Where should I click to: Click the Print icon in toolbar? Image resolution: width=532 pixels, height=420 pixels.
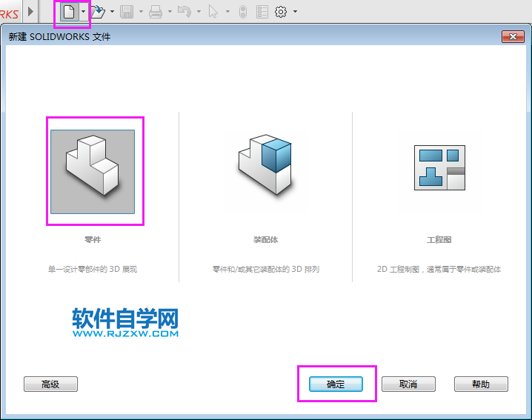pos(156,12)
